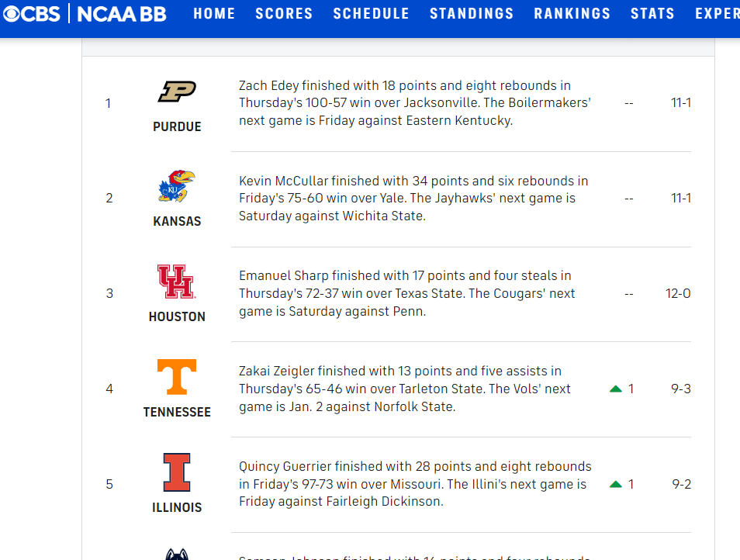Open the Illinois team name link
Image resolution: width=740 pixels, height=560 pixels.
click(177, 507)
